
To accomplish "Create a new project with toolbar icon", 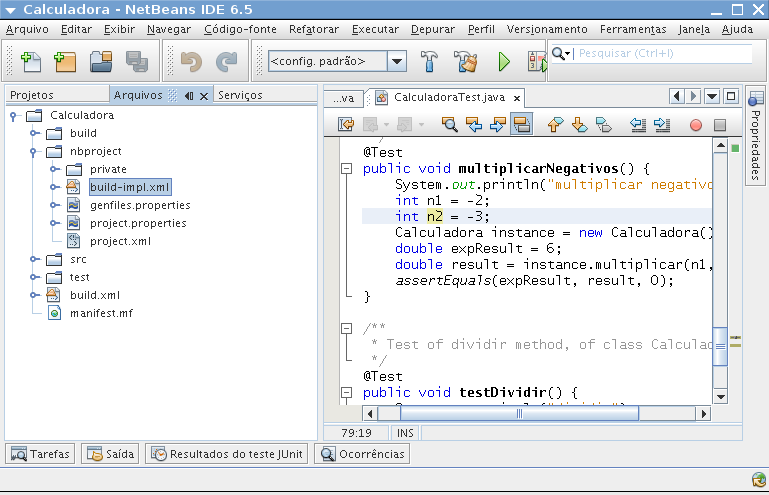I will point(65,62).
